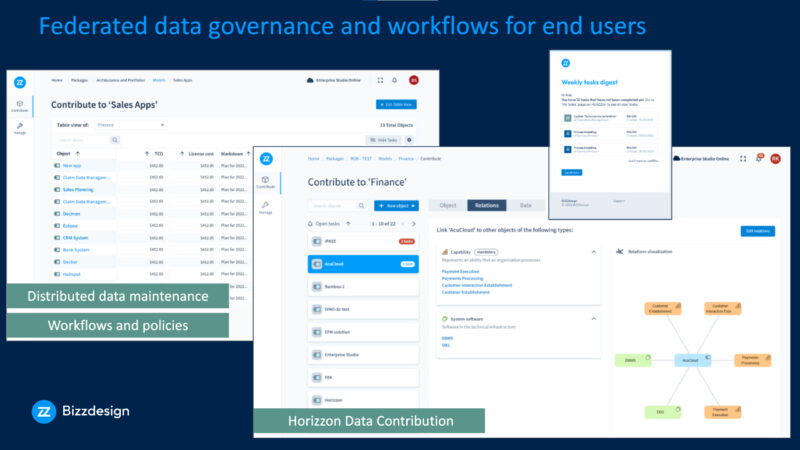This screenshot has height=450, width=800.
Task: Select the Enterprise Studio object card
Action: click(363, 355)
